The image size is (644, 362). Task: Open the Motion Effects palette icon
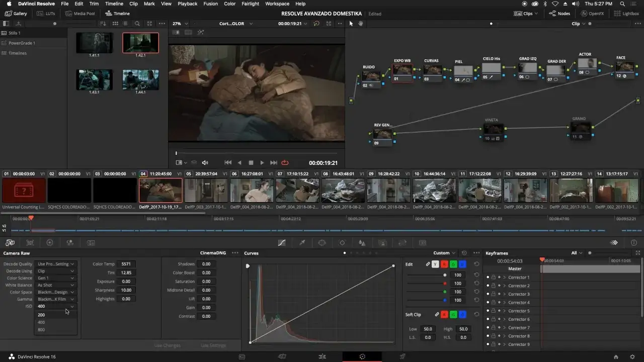click(x=91, y=242)
